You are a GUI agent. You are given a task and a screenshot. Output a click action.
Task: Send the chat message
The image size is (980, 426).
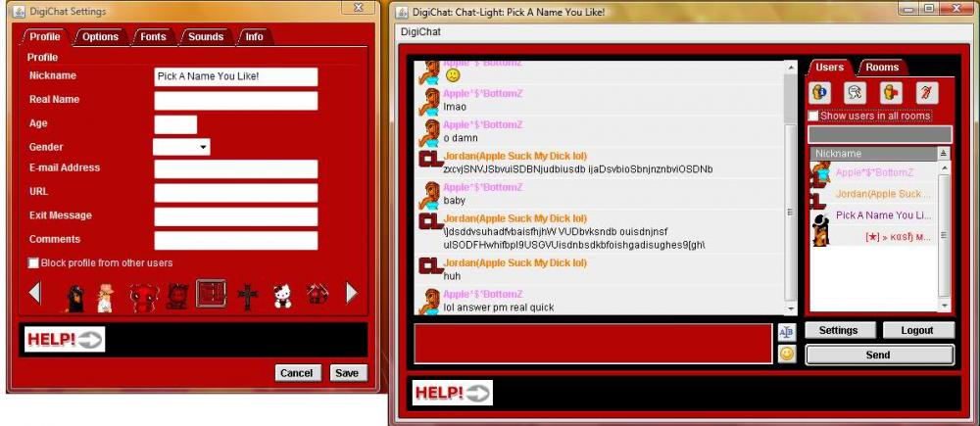(879, 355)
